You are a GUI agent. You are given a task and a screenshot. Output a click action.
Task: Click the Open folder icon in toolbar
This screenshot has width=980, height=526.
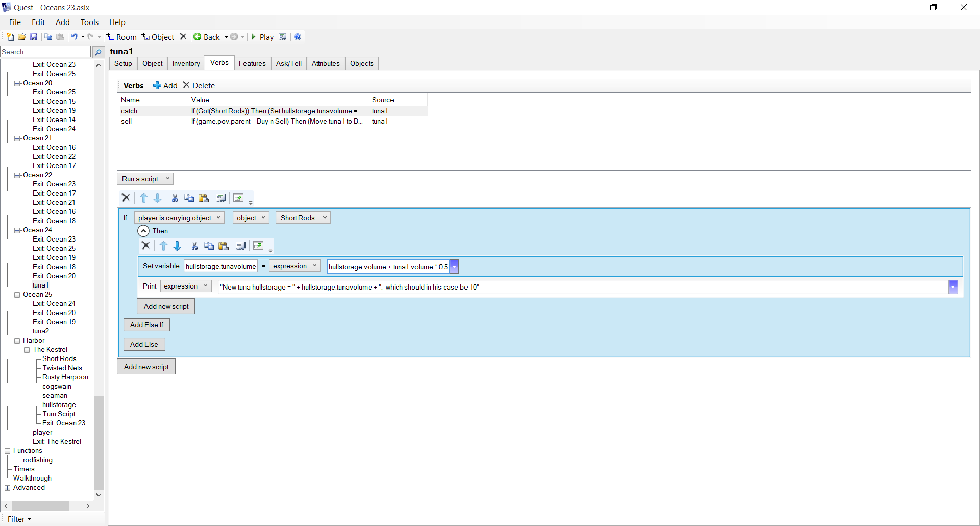[x=22, y=37]
